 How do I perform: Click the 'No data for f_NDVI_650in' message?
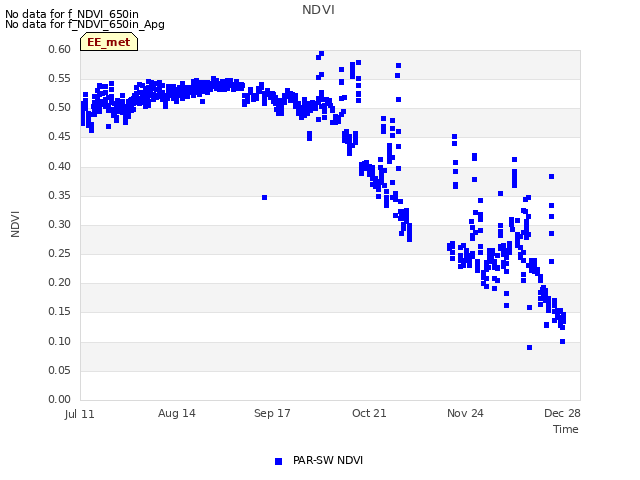[72, 14]
